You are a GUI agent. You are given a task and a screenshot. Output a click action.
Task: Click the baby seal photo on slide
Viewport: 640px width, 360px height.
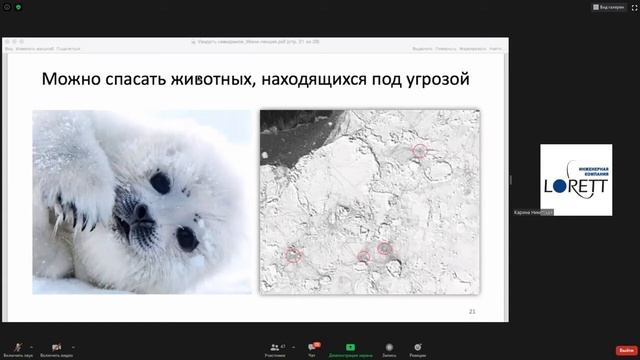point(142,202)
